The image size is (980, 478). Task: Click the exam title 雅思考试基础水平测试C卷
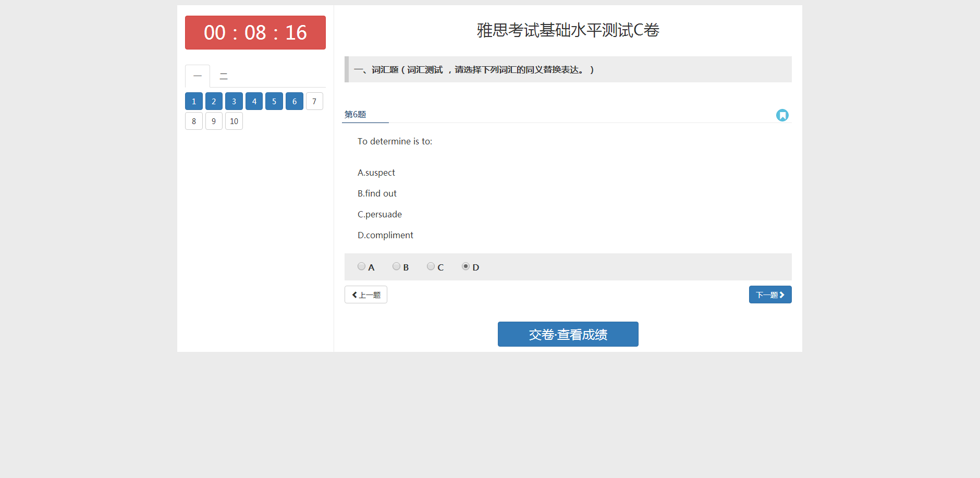click(x=568, y=30)
